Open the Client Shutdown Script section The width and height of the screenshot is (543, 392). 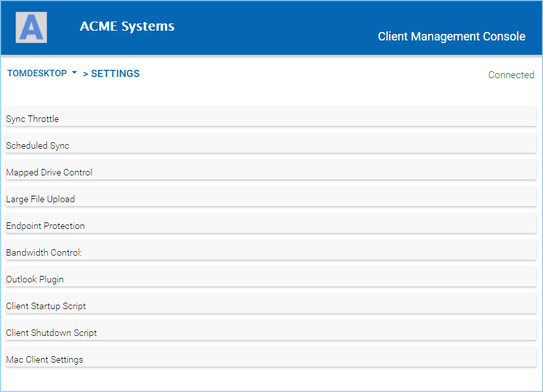tap(271, 330)
